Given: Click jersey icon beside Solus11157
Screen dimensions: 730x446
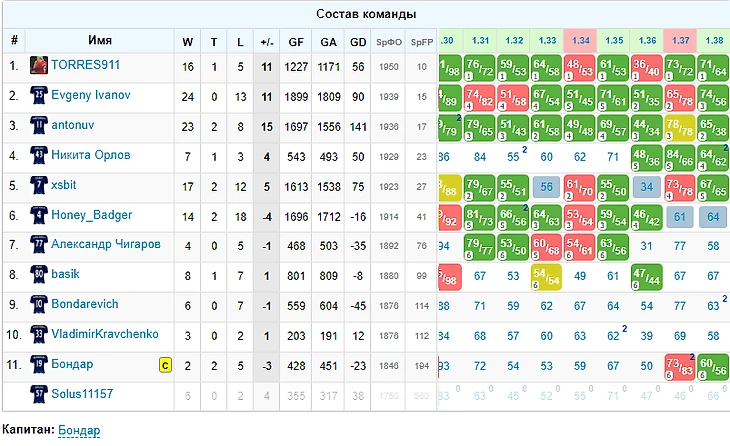Looking at the screenshot, I should (40, 394).
